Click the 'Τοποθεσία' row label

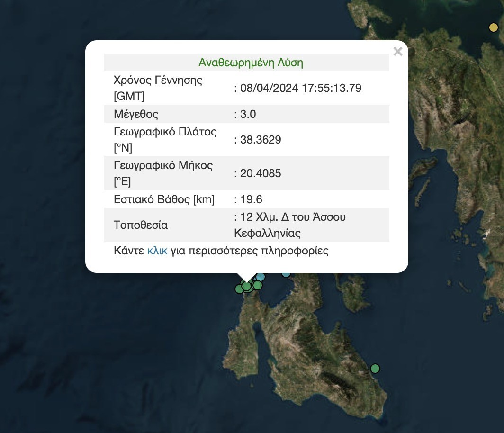pyautogui.click(x=141, y=225)
